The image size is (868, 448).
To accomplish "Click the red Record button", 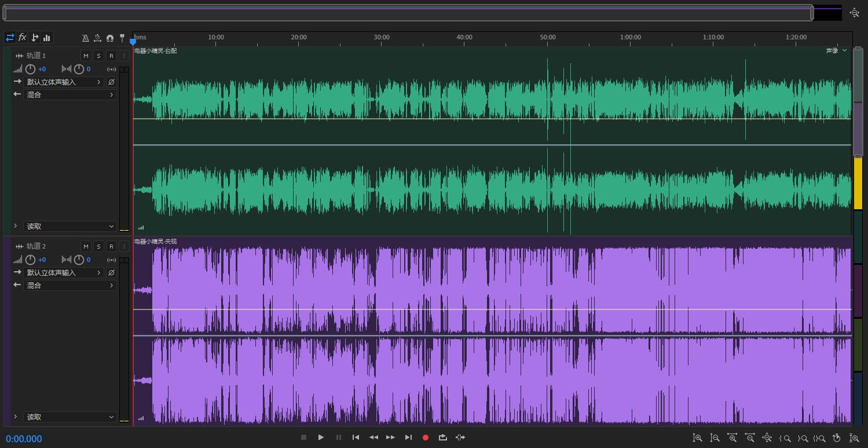I will pyautogui.click(x=426, y=438).
